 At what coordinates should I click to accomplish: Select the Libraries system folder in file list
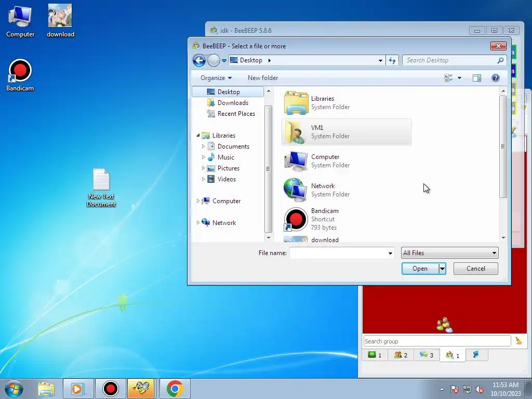point(347,103)
